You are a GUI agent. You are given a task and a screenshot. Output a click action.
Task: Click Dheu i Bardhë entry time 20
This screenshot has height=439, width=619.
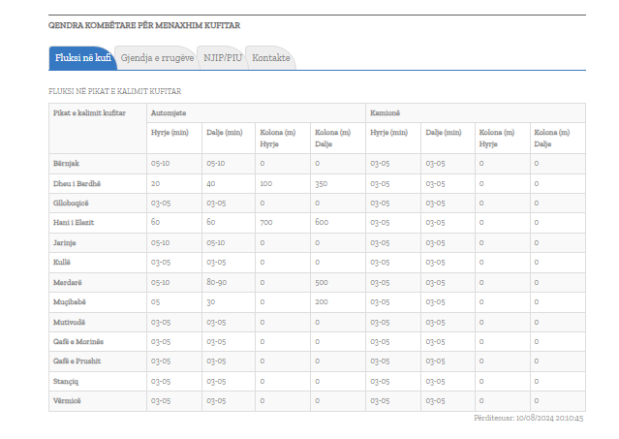pyautogui.click(x=156, y=184)
